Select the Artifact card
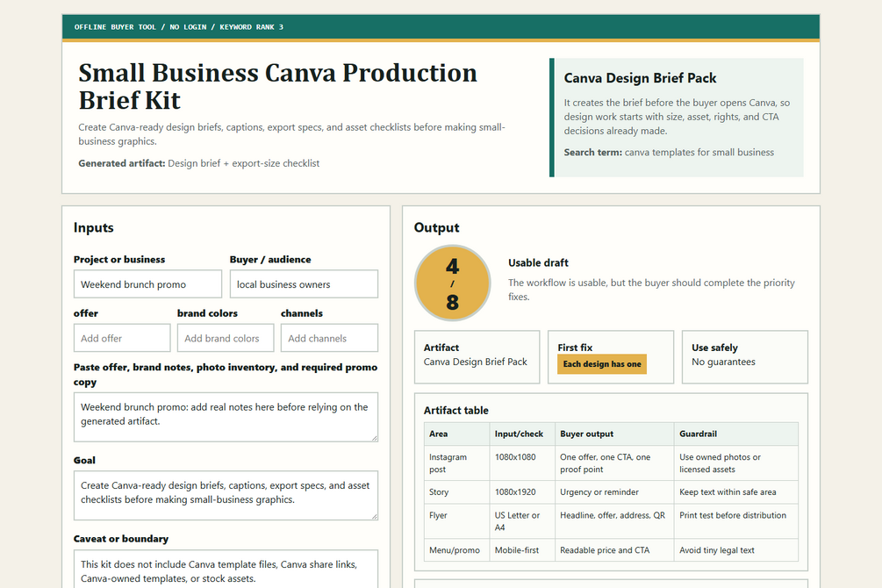Viewport: 882px width, 588px height. click(x=477, y=357)
